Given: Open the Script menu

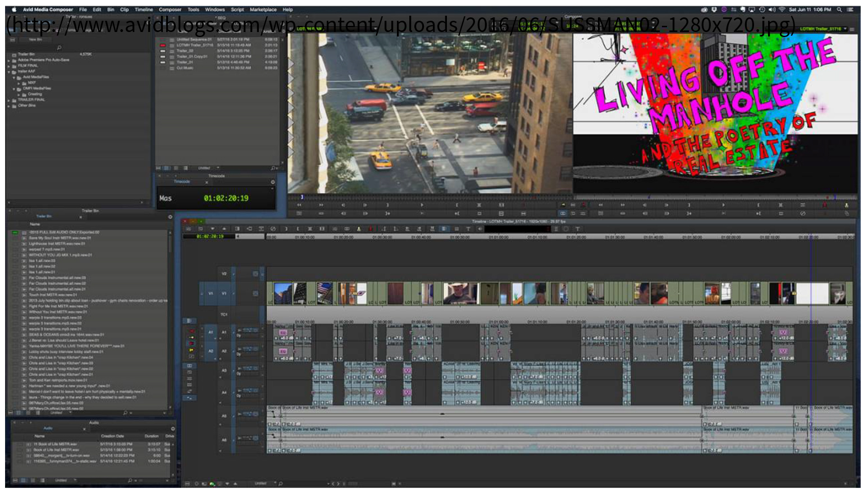Looking at the screenshot, I should click(x=237, y=10).
